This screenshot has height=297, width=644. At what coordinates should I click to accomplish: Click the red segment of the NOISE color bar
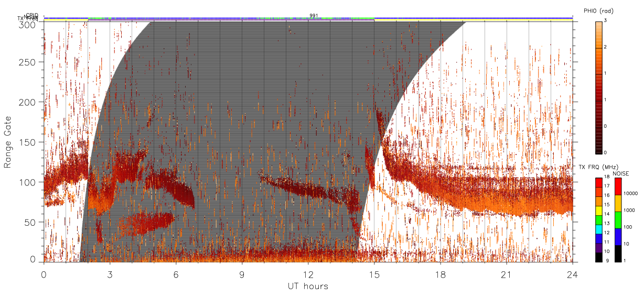617,186
